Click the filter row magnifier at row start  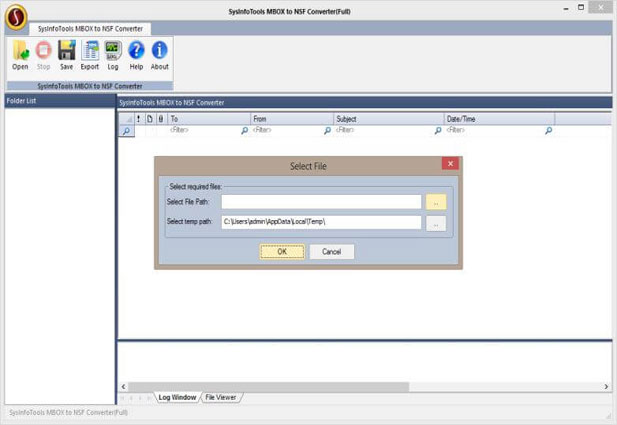tap(127, 131)
